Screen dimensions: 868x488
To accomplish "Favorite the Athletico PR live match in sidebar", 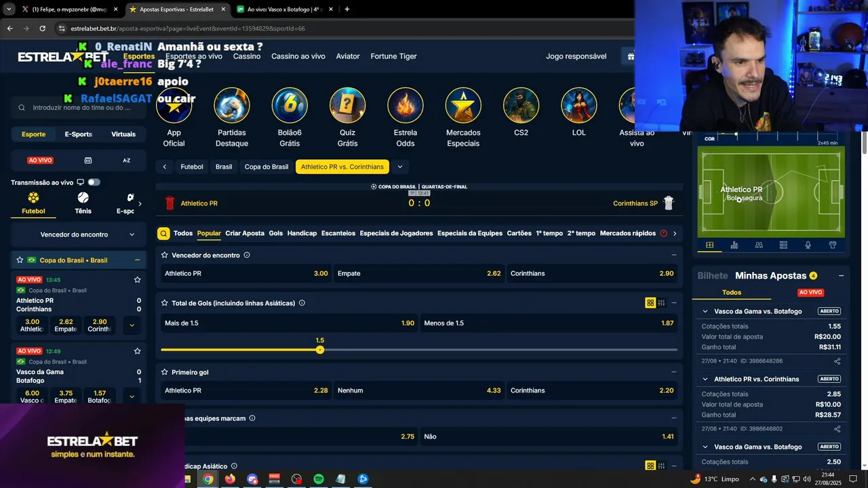I will [137, 280].
